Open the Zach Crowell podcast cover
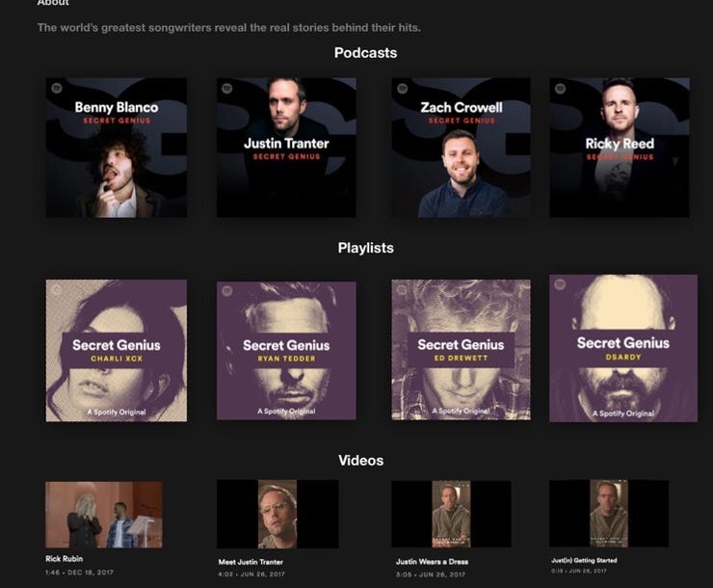Image resolution: width=713 pixels, height=588 pixels. coord(461,147)
